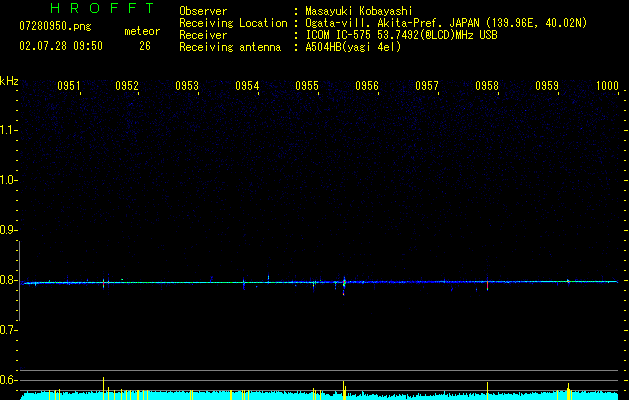Click the meteor echo burst near 0955:30
This screenshot has height=400, width=629.
pyautogui.click(x=344, y=286)
